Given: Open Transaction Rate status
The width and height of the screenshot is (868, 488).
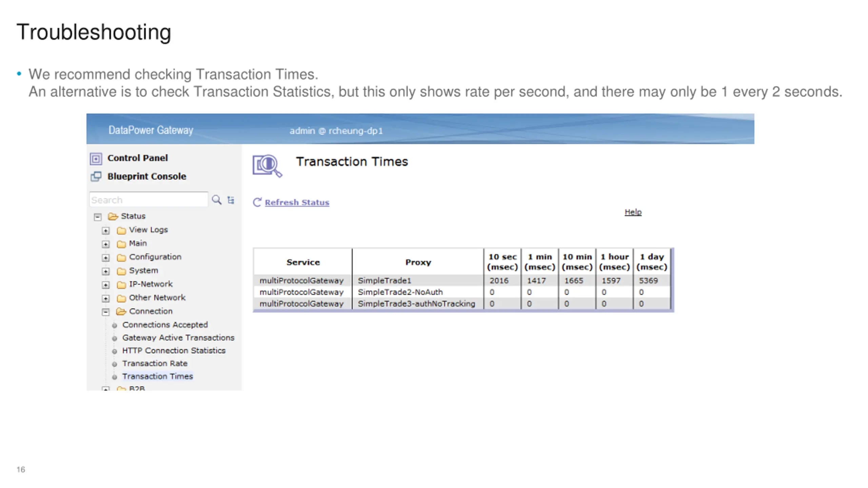Looking at the screenshot, I should [155, 363].
